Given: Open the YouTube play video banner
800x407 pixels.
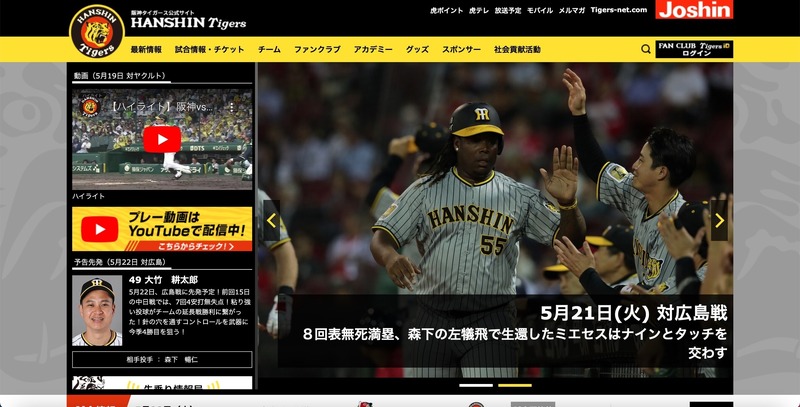Looking at the screenshot, I should pos(162,229).
